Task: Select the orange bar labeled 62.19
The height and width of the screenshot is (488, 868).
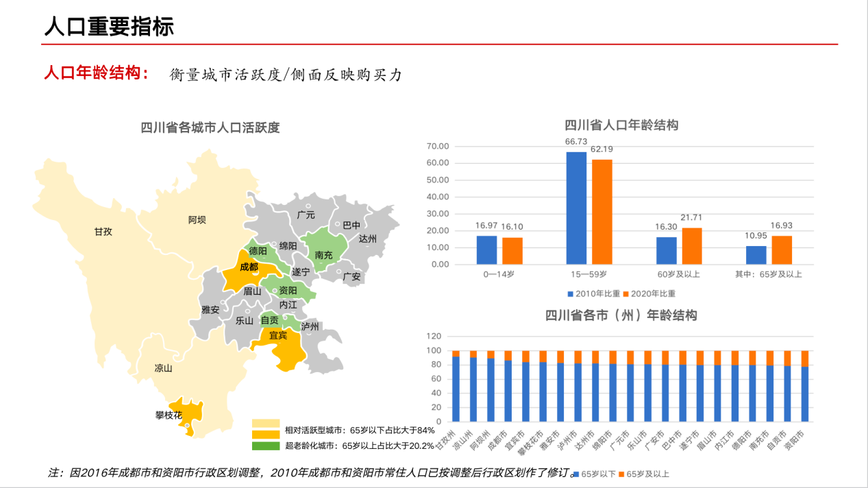Action: [602, 211]
